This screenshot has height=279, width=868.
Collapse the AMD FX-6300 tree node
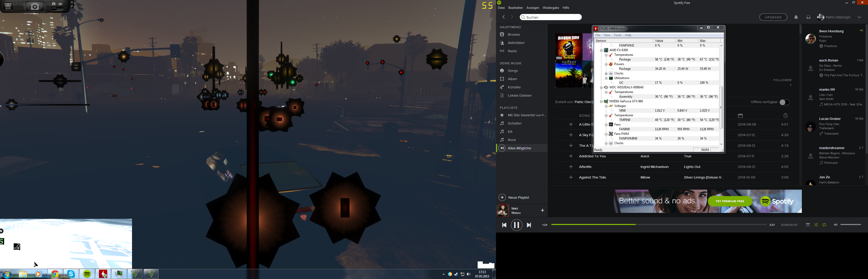click(601, 50)
